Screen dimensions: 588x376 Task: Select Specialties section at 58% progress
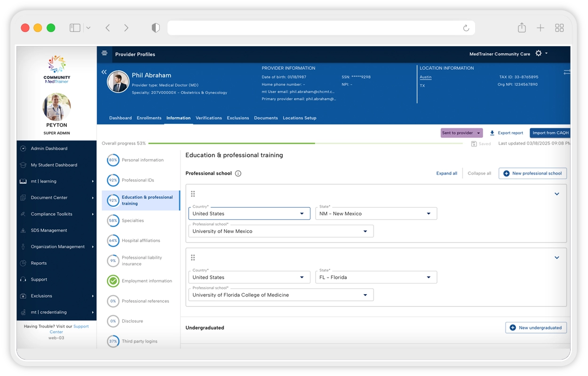click(133, 220)
